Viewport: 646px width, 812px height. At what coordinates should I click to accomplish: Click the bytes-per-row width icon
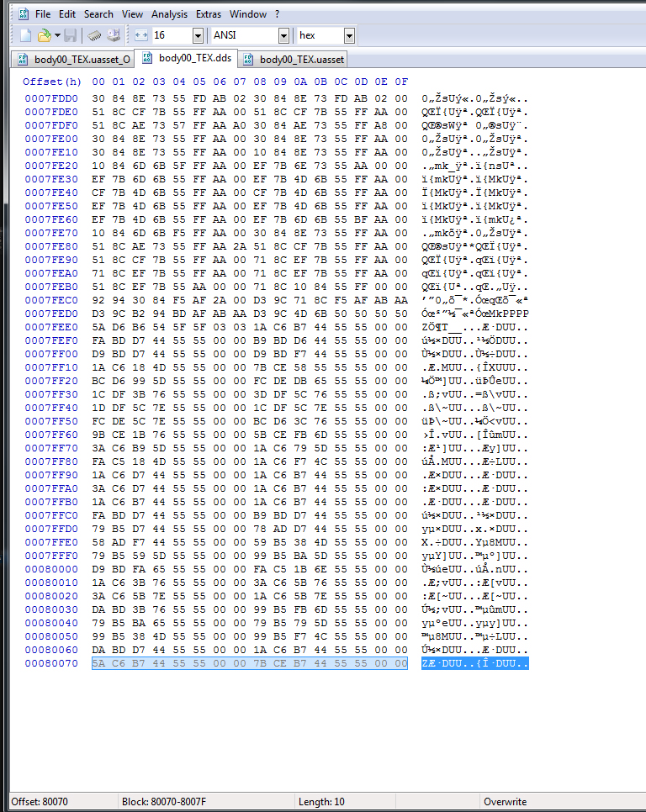(x=140, y=35)
